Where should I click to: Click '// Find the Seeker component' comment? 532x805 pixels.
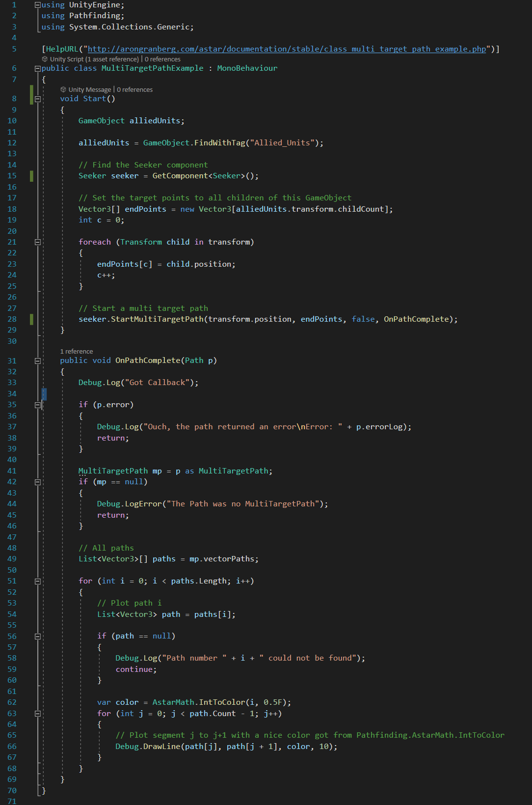tap(143, 165)
